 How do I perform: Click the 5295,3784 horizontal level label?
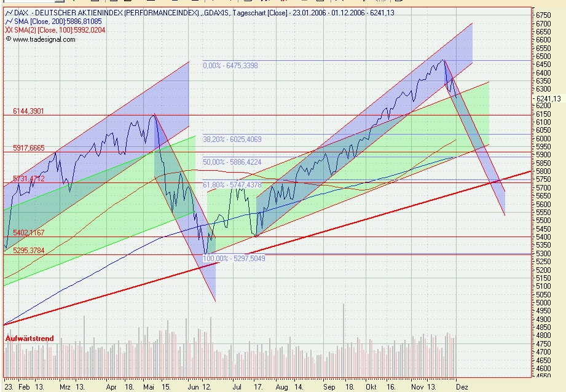coord(29,251)
